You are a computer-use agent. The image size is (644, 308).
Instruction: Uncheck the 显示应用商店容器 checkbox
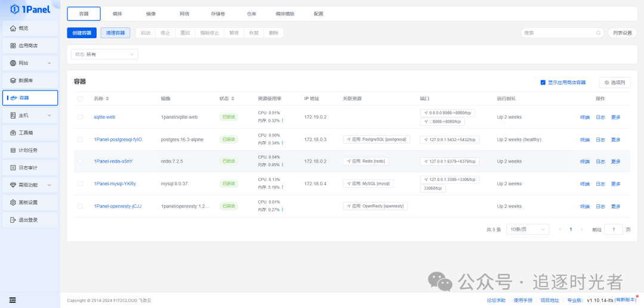(x=543, y=82)
